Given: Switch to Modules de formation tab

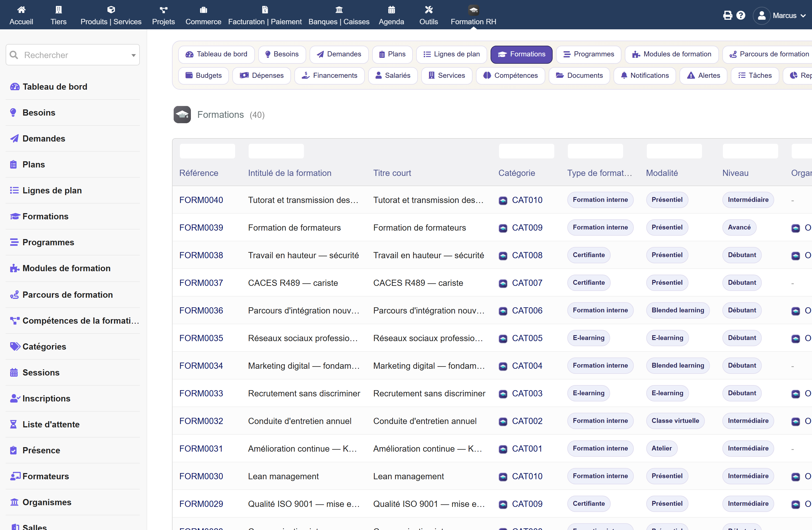Looking at the screenshot, I should tap(671, 54).
